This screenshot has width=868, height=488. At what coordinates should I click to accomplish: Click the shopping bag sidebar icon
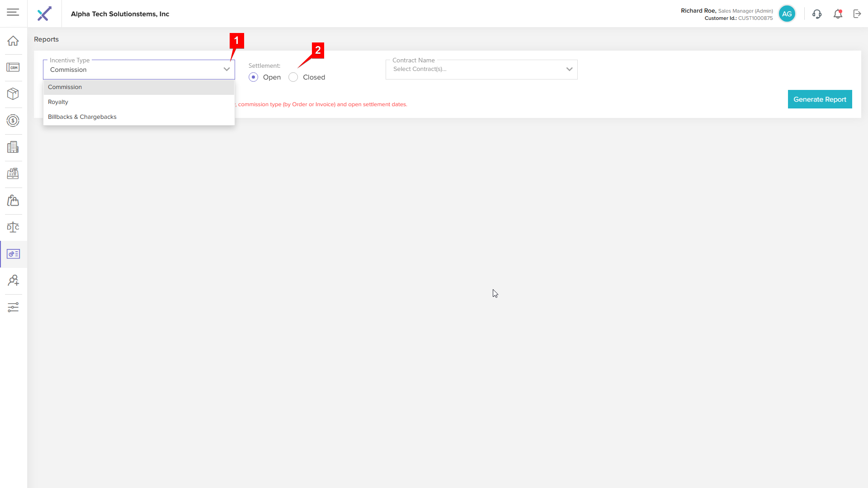[13, 201]
